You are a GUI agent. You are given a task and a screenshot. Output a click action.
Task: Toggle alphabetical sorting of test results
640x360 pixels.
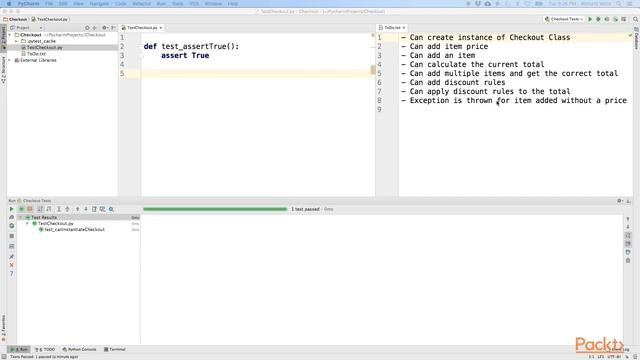click(40, 209)
